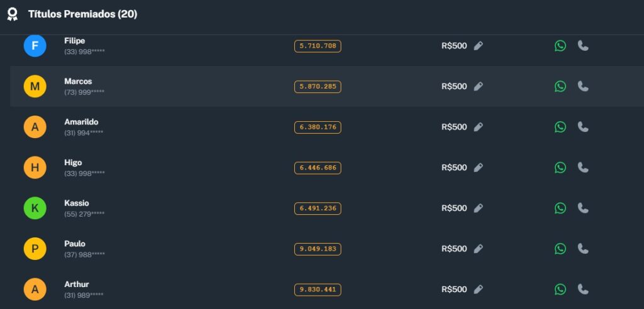Open WhatsApp chat for Filipe

tap(560, 46)
